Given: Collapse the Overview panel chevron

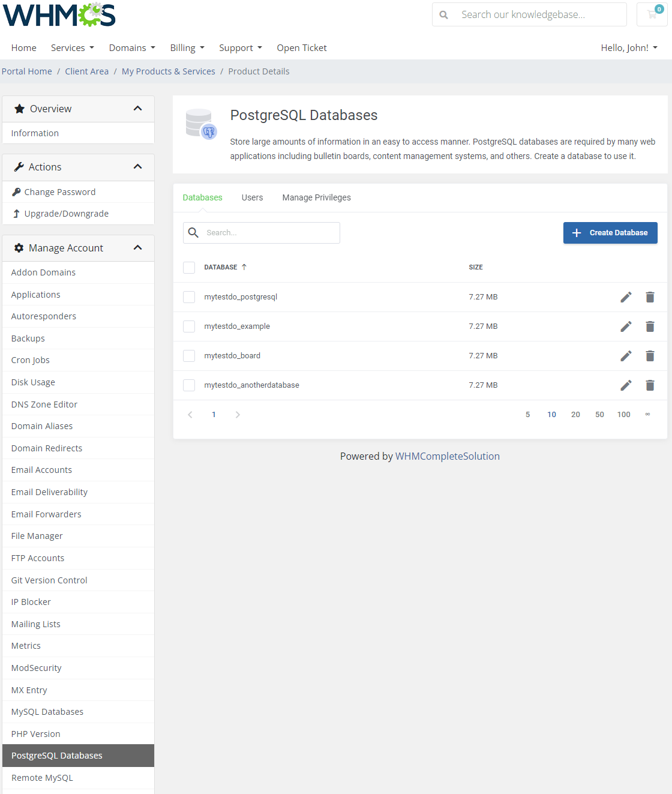Looking at the screenshot, I should point(137,109).
